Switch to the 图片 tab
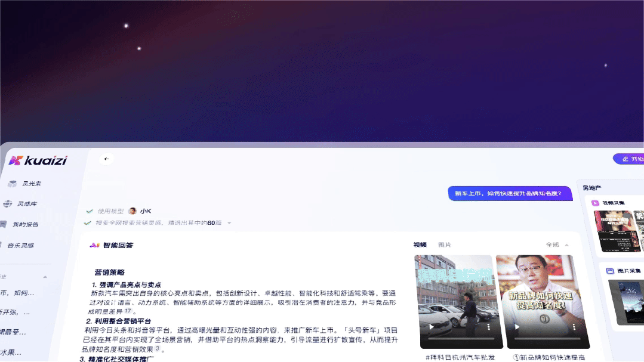 pyautogui.click(x=445, y=245)
